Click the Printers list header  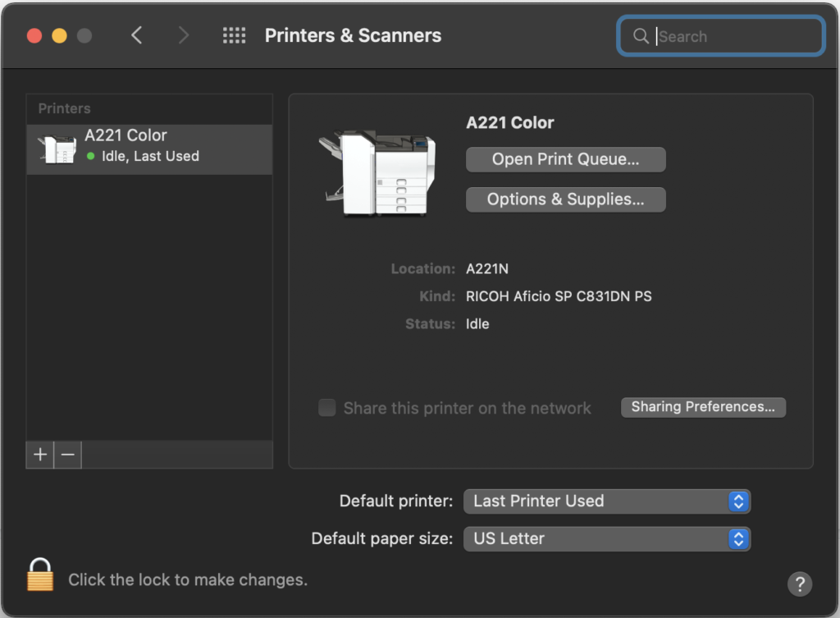pyautogui.click(x=64, y=109)
